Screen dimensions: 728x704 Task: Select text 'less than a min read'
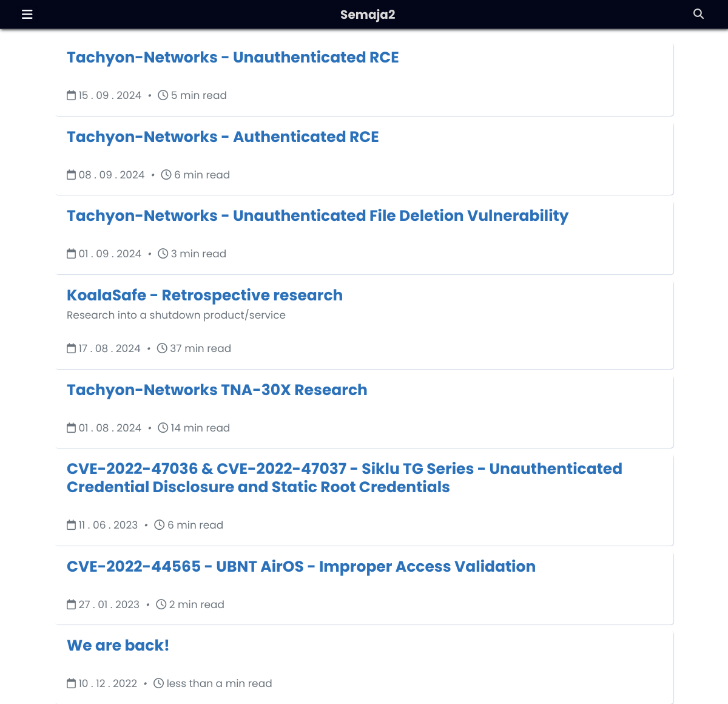click(x=219, y=683)
